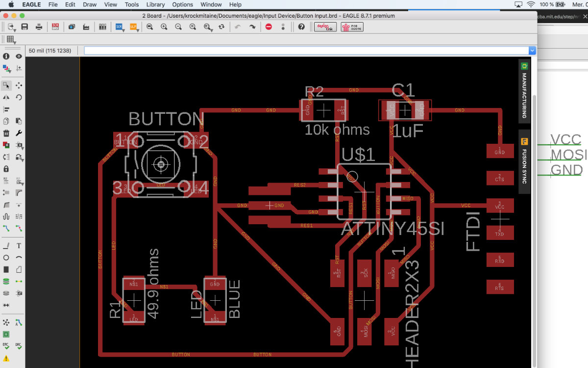Viewport: 588px width, 368px height.
Task: Click the red Stop command icon
Action: click(x=269, y=26)
